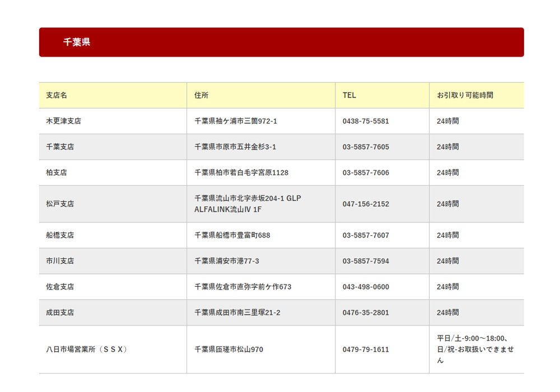Click address 千葉県匝瑳市松山970
The width and height of the screenshot is (560, 392).
click(x=228, y=349)
